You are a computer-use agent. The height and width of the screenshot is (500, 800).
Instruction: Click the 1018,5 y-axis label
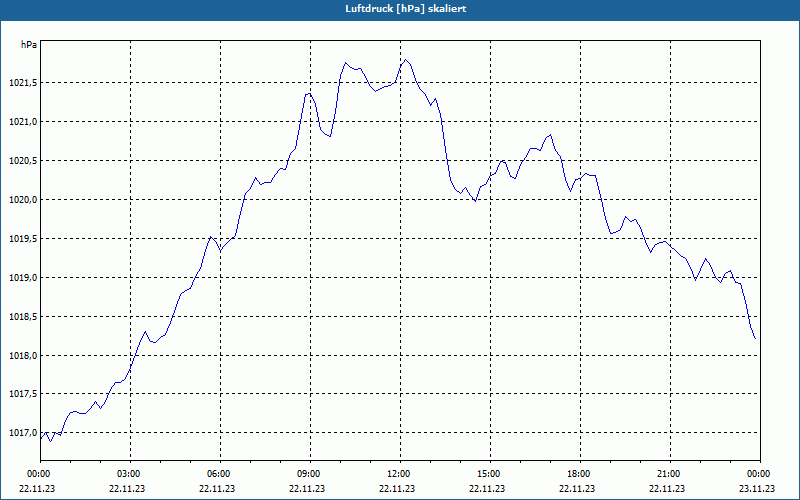point(22,317)
